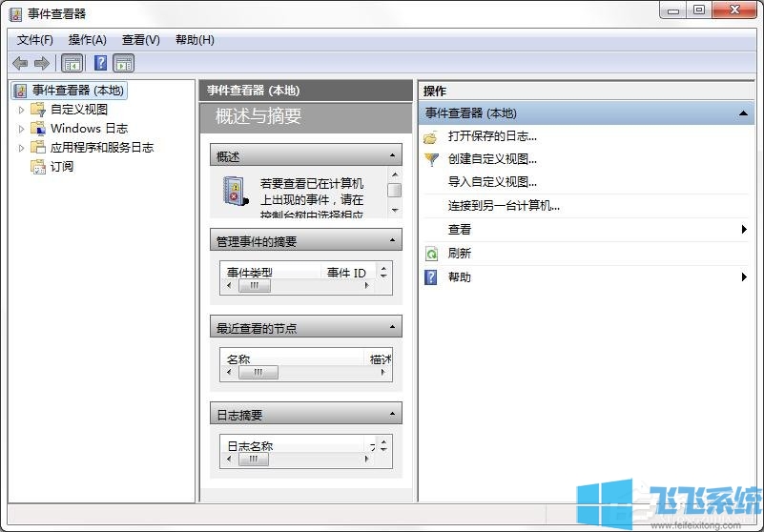Click 导入自定义视图 action
Screen dimensions: 764x532
pos(492,182)
